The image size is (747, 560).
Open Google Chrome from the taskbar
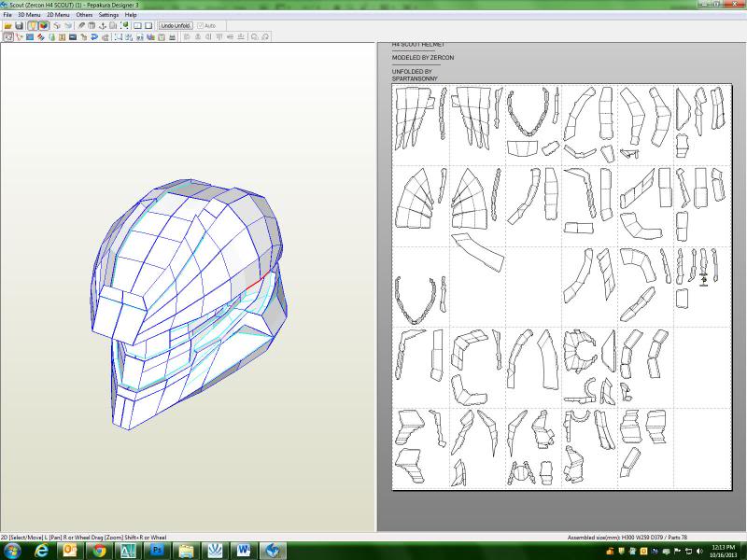click(99, 551)
